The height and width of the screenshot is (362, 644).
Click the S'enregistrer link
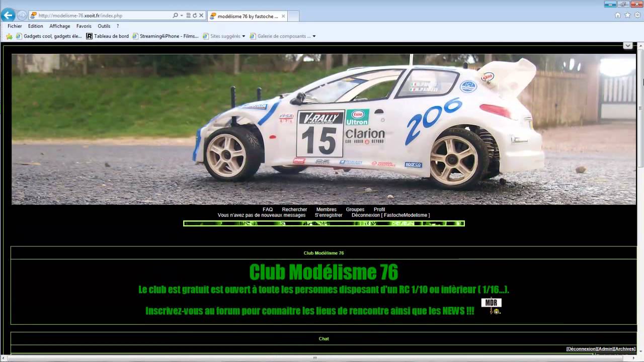[329, 215]
